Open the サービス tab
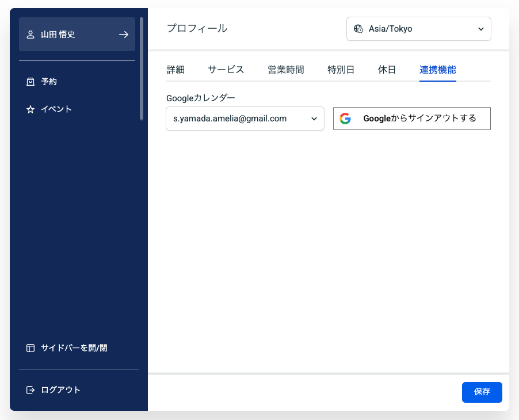Screen dimensions: 519x420 click(x=226, y=70)
